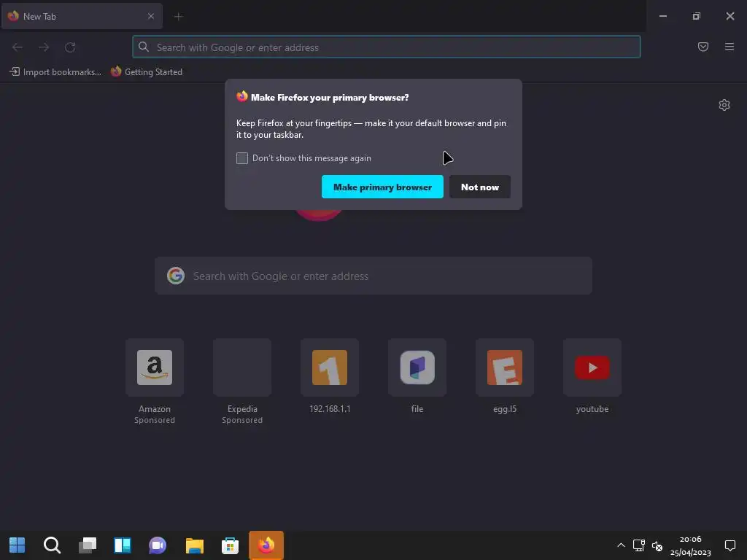Minimize the Firefox window
This screenshot has height=560, width=747.
(x=662, y=16)
